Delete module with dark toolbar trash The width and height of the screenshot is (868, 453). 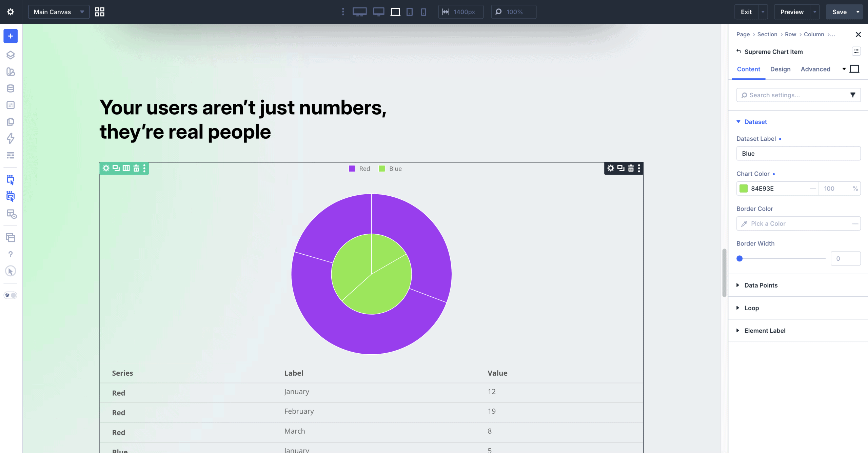point(631,168)
